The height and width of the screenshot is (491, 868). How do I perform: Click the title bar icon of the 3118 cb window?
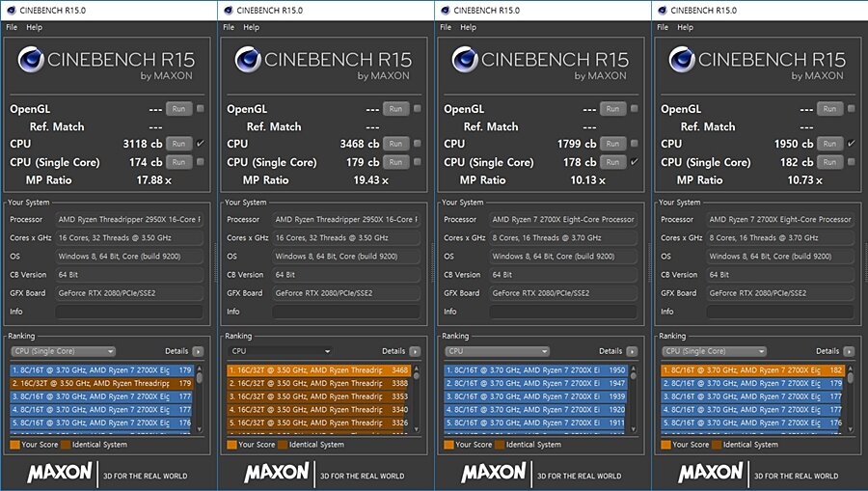point(11,10)
